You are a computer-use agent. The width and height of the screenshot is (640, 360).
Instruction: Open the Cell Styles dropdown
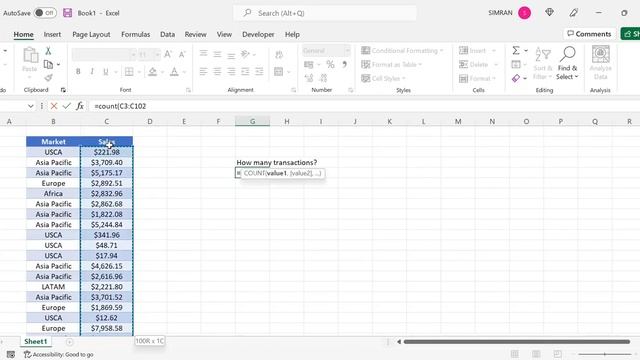click(383, 78)
